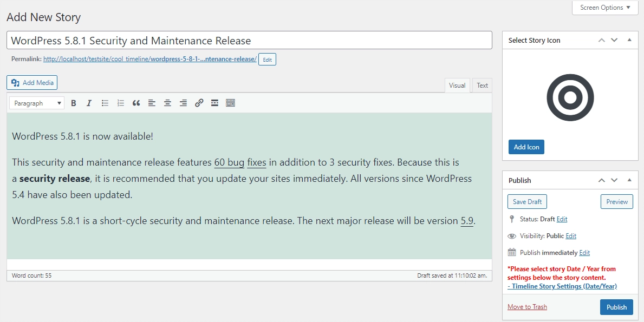Open the story permalink URL
The width and height of the screenshot is (644, 322).
pyautogui.click(x=150, y=59)
